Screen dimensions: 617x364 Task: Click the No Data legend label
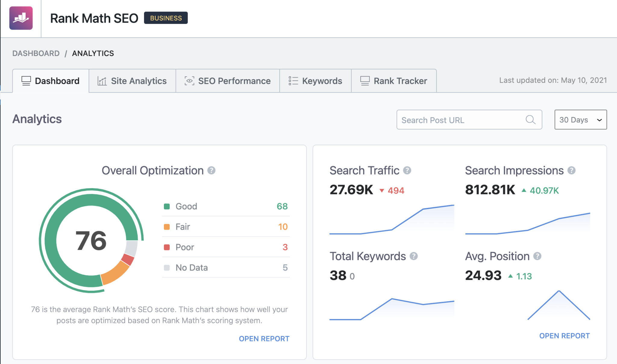click(x=192, y=268)
